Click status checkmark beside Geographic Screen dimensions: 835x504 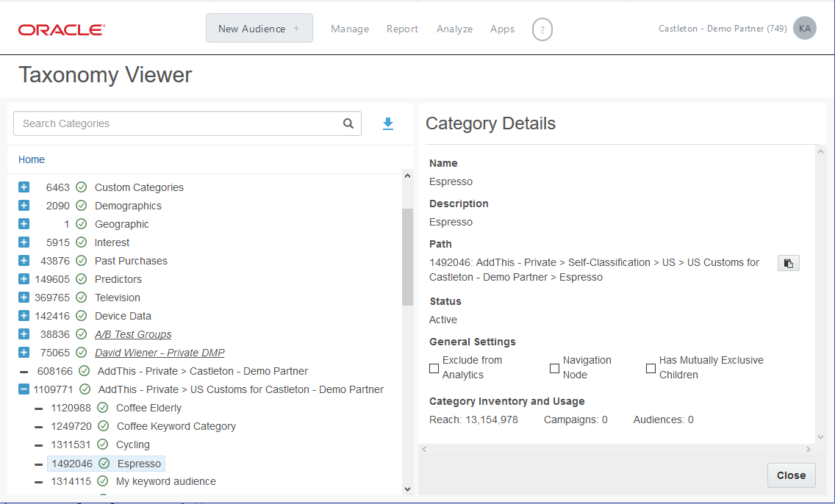click(x=81, y=224)
